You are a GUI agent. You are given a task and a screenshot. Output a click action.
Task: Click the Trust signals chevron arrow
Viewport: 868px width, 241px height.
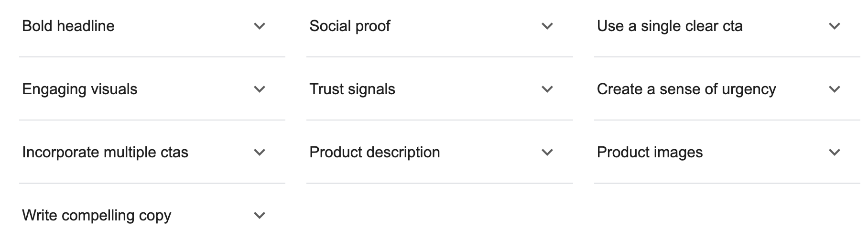tap(547, 89)
